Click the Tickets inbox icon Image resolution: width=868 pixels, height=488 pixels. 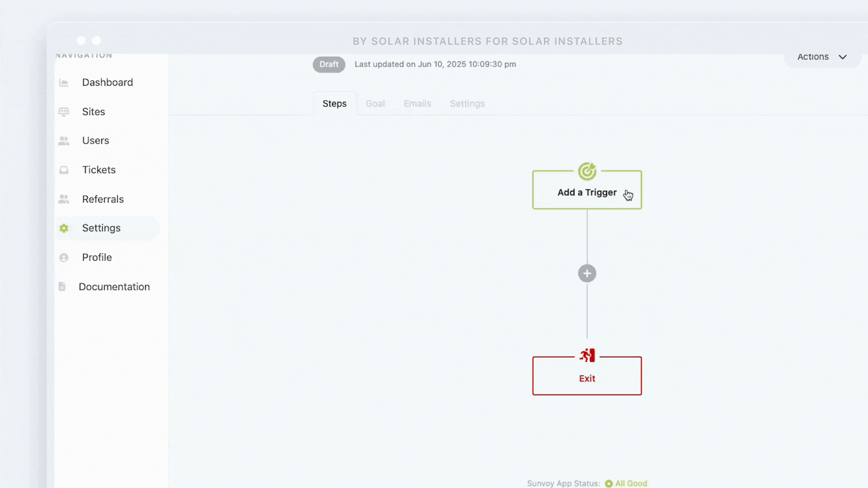point(64,170)
